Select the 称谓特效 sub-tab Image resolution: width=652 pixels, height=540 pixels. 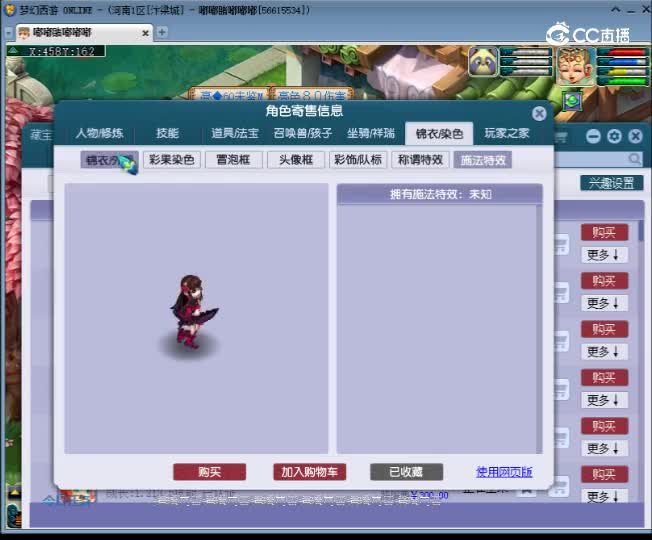click(x=420, y=160)
